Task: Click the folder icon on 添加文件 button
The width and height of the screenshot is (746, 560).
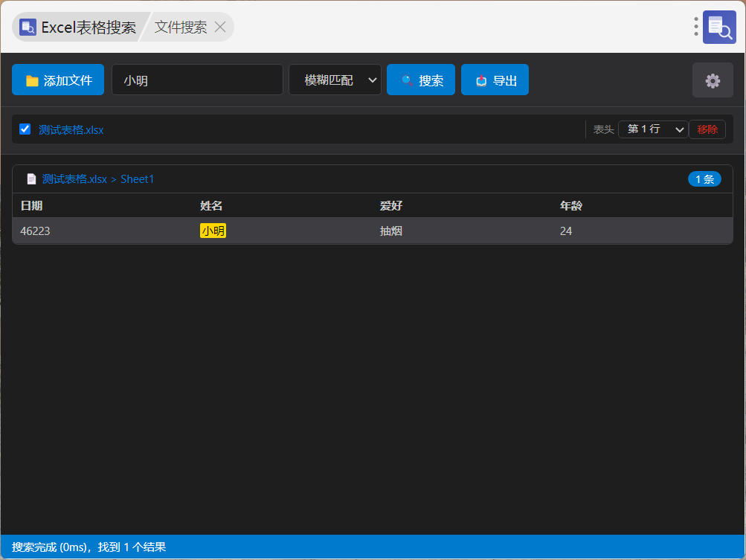Action: click(x=32, y=81)
